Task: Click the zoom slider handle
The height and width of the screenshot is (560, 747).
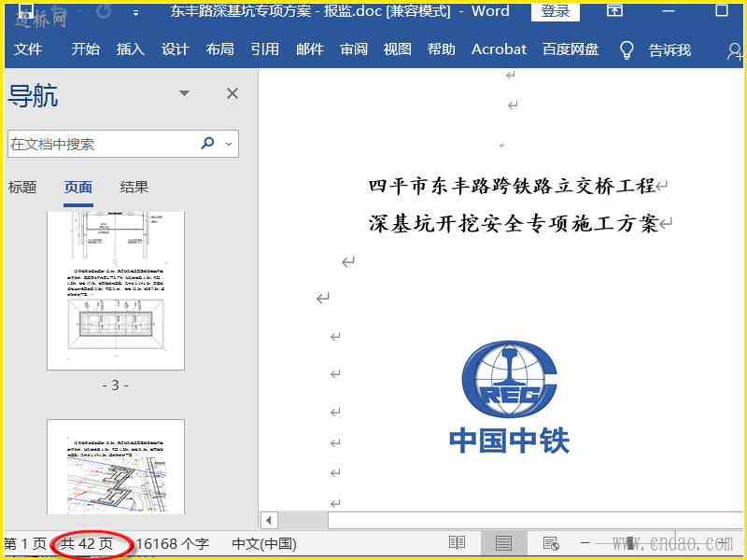Action: 630,543
